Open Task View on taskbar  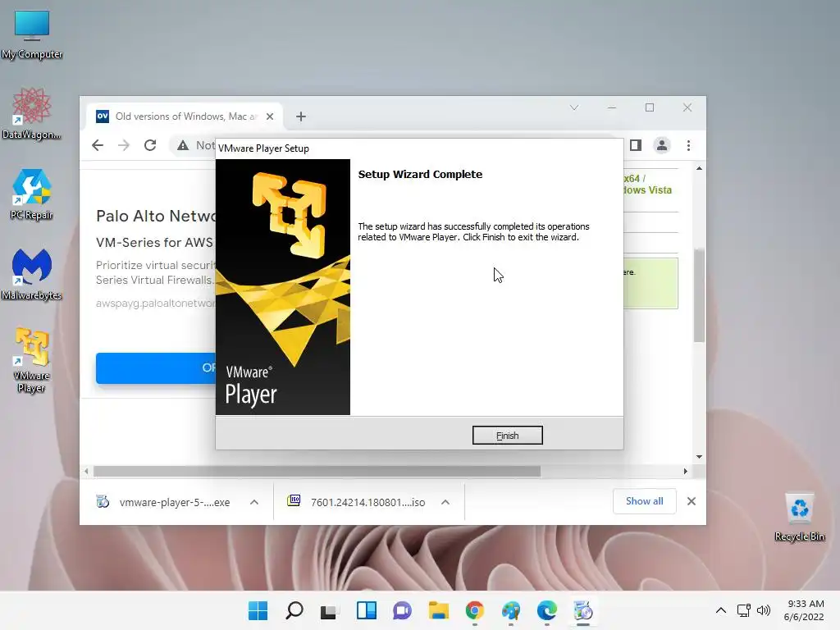(x=330, y=610)
